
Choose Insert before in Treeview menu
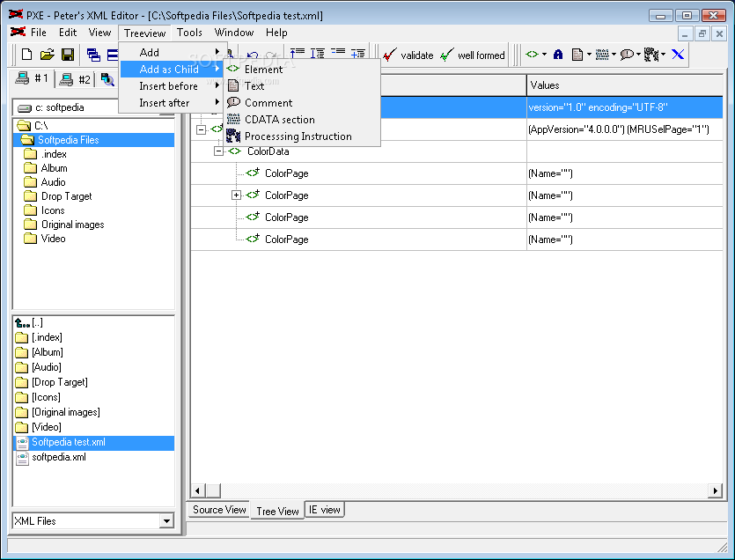171,86
